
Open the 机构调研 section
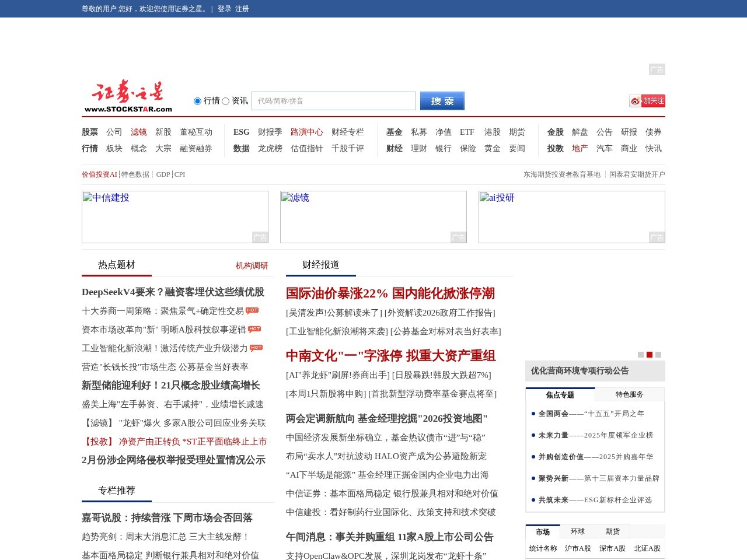click(x=252, y=265)
